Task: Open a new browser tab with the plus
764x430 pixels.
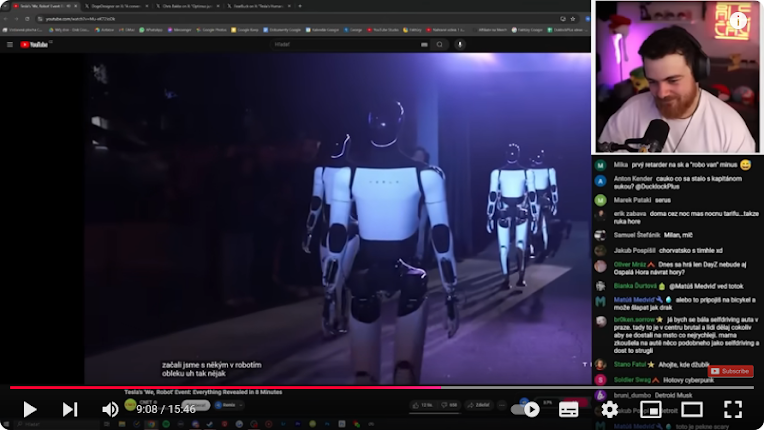Action: [300, 6]
